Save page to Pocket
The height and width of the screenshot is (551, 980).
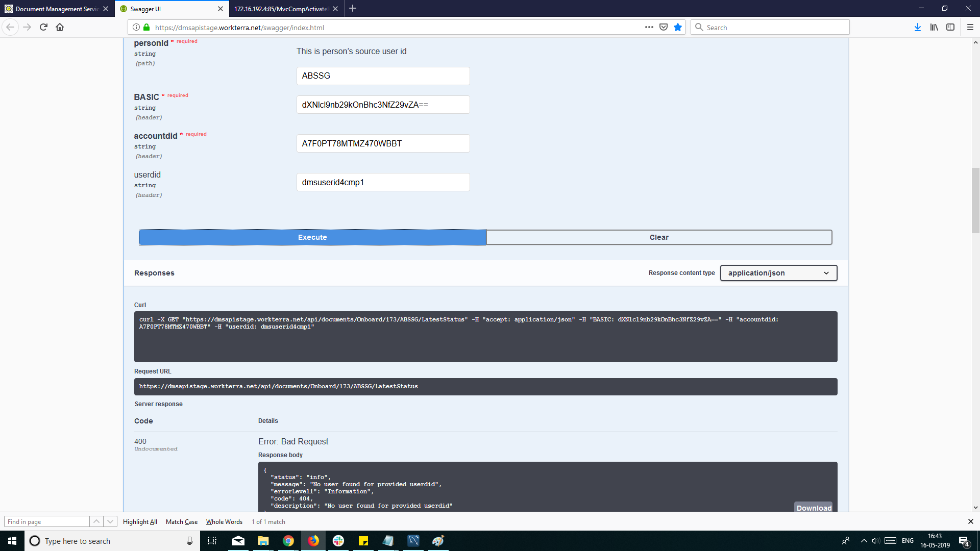[664, 28]
